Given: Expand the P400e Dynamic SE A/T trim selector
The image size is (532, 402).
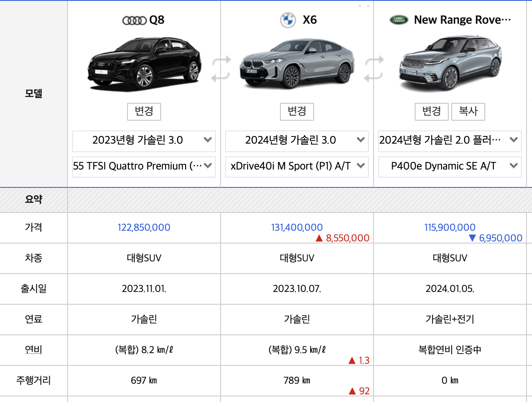Looking at the screenshot, I should [x=450, y=167].
